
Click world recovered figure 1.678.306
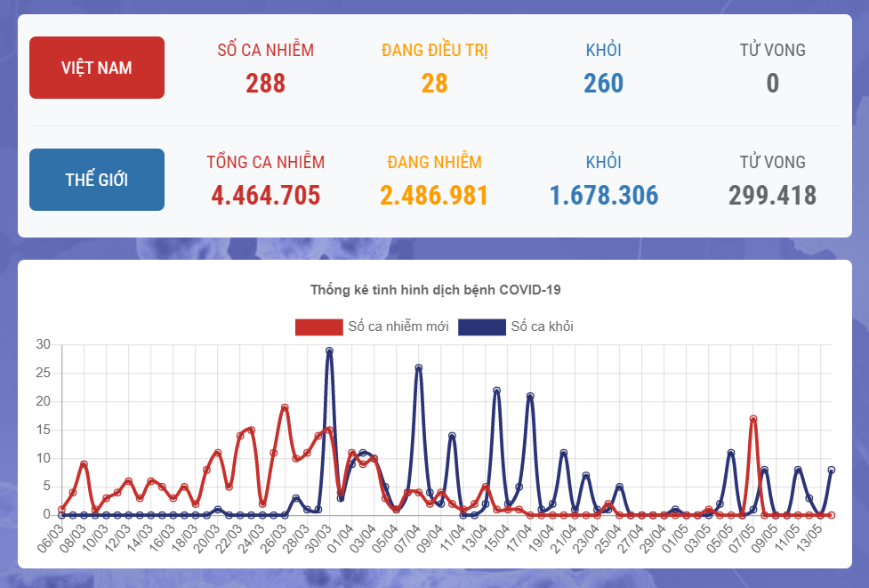[603, 196]
